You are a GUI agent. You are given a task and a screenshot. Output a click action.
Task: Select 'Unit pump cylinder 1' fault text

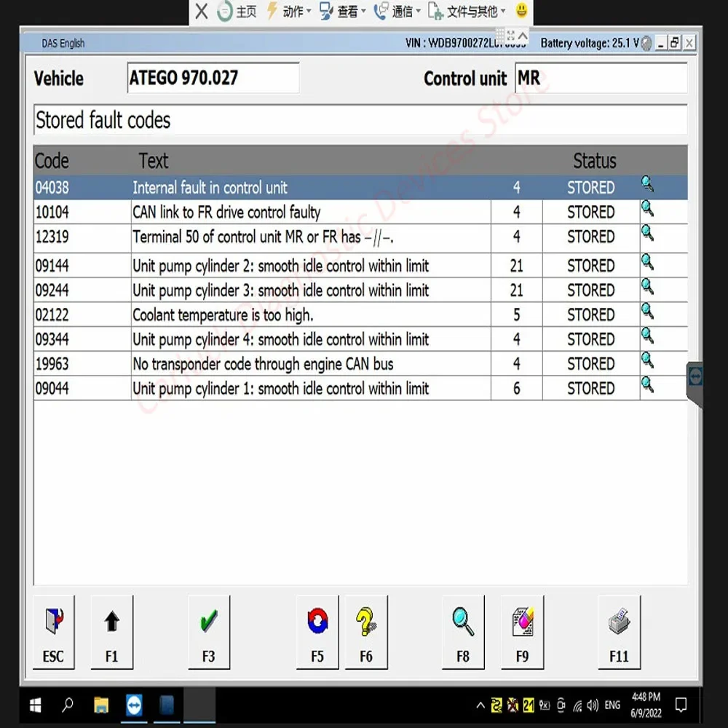pos(280,389)
